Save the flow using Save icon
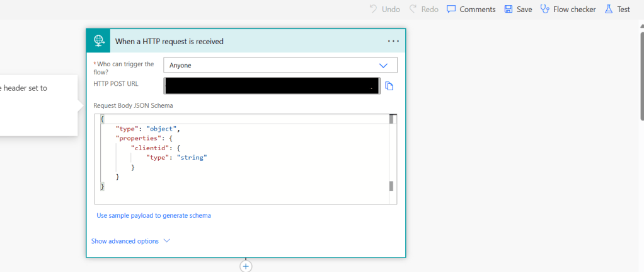The image size is (644, 272). [x=509, y=9]
